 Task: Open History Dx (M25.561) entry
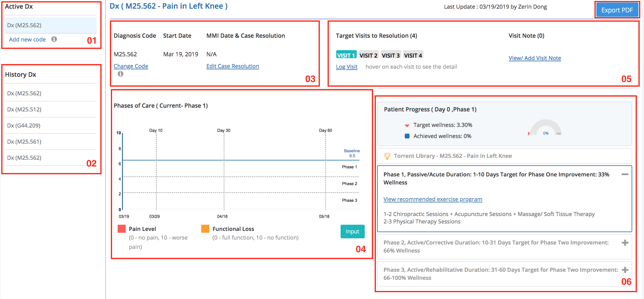(51, 141)
